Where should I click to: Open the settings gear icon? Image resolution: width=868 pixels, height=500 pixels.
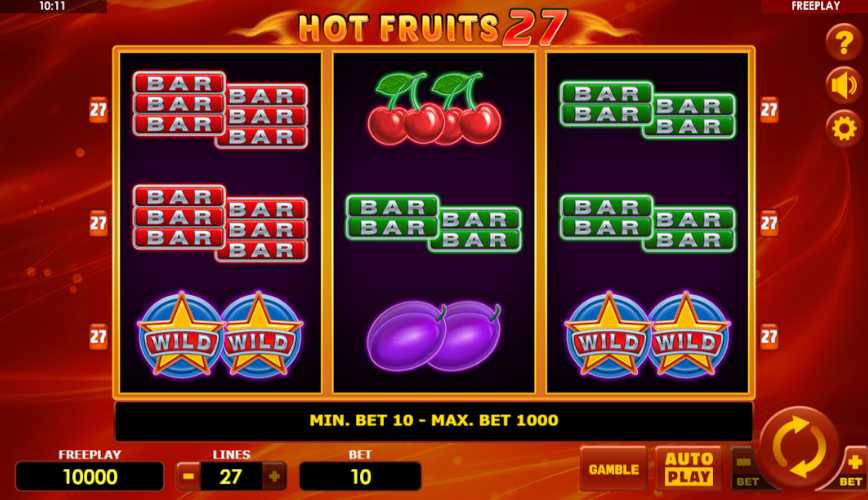pyautogui.click(x=843, y=129)
